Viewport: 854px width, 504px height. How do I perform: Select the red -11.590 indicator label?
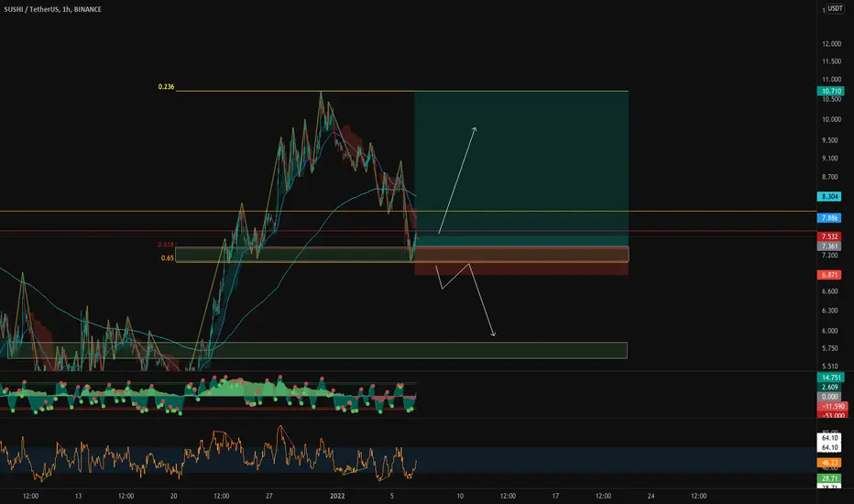coord(833,407)
